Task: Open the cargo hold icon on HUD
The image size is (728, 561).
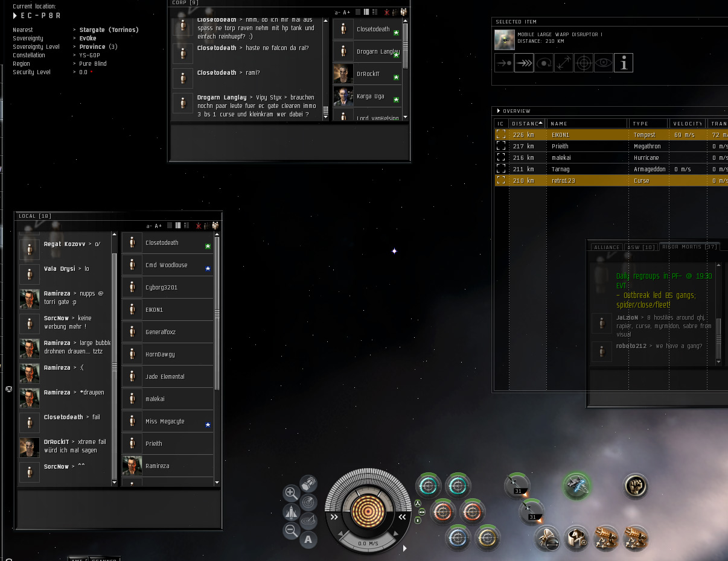Action: coord(308,483)
